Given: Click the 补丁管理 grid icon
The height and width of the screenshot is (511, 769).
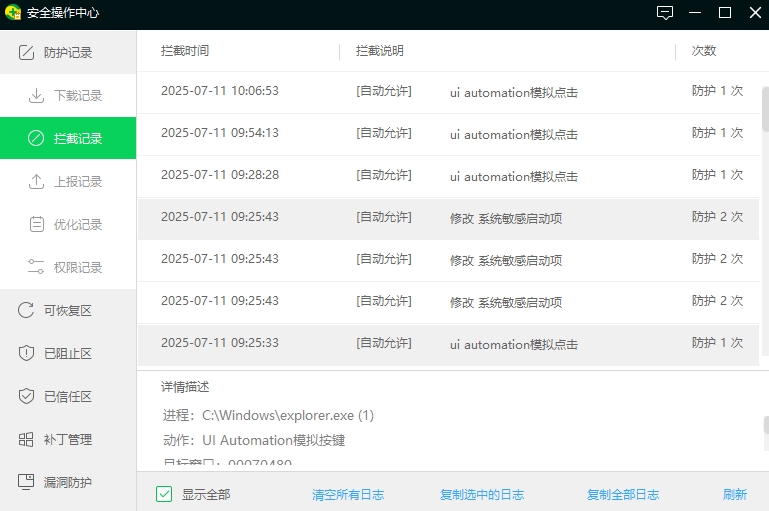Looking at the screenshot, I should click(27, 440).
